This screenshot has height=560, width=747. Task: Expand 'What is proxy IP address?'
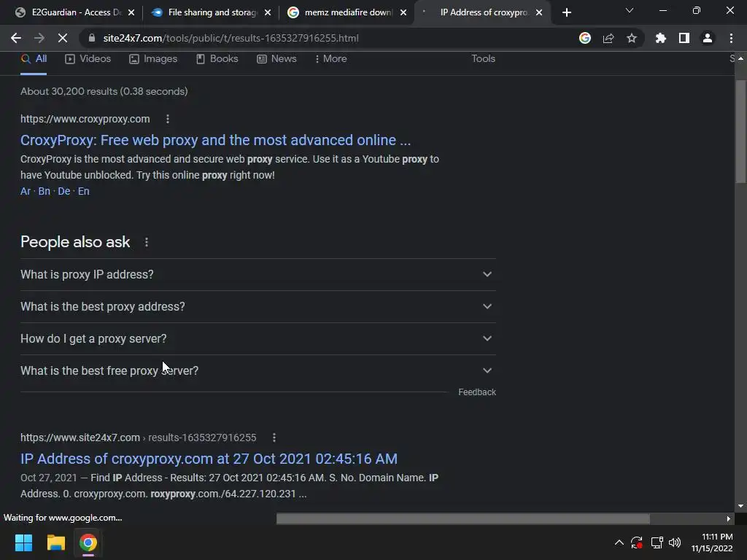click(x=258, y=275)
